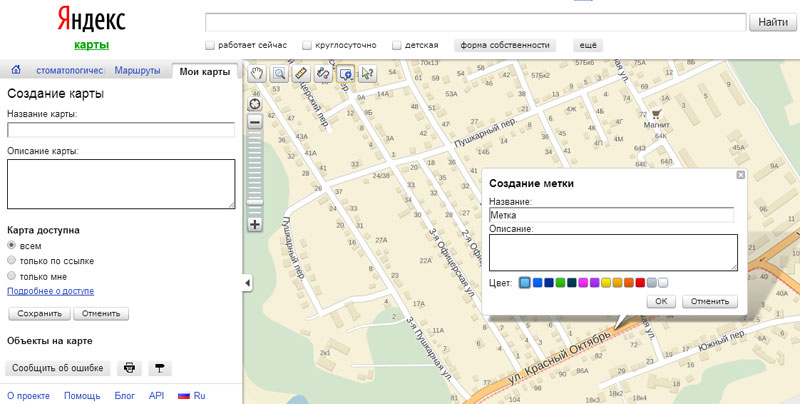
Task: Pick the red marker color swatch
Action: 640,283
